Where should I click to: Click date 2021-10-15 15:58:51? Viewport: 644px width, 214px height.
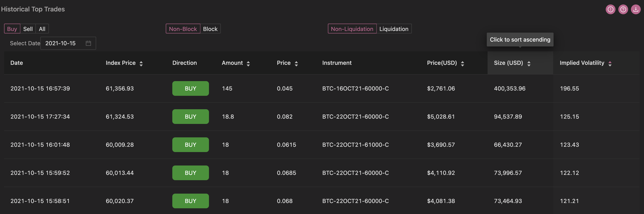40,201
